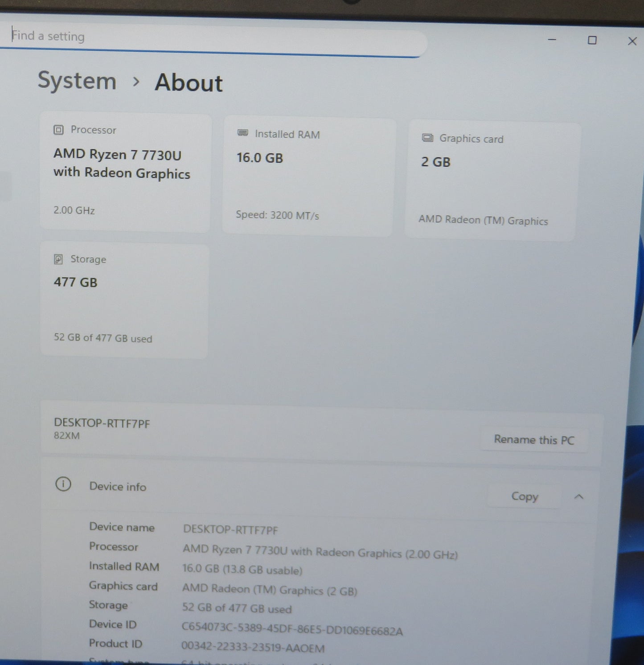644x665 pixels.
Task: Select the Device ID value C654073C
Action: click(x=292, y=629)
